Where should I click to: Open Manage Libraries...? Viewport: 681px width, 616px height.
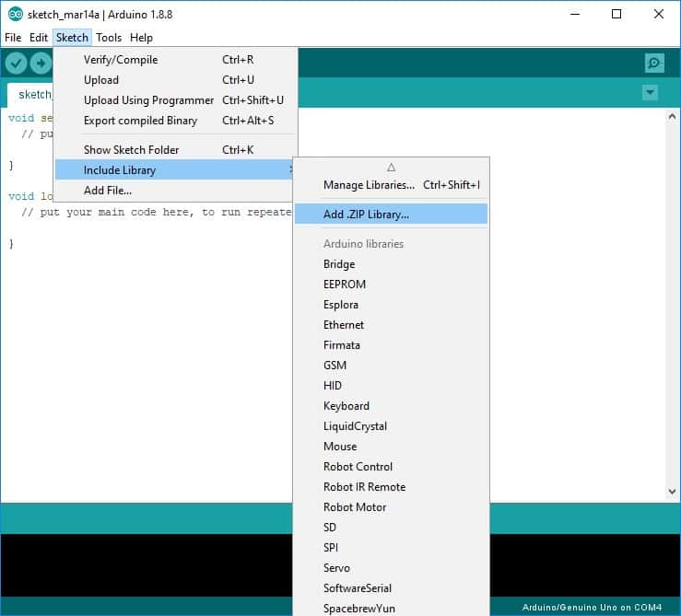pyautogui.click(x=391, y=185)
